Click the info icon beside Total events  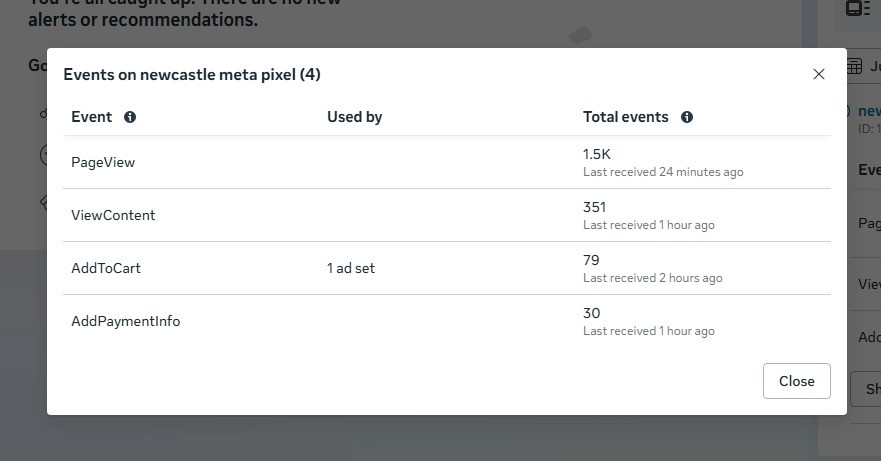pyautogui.click(x=687, y=117)
